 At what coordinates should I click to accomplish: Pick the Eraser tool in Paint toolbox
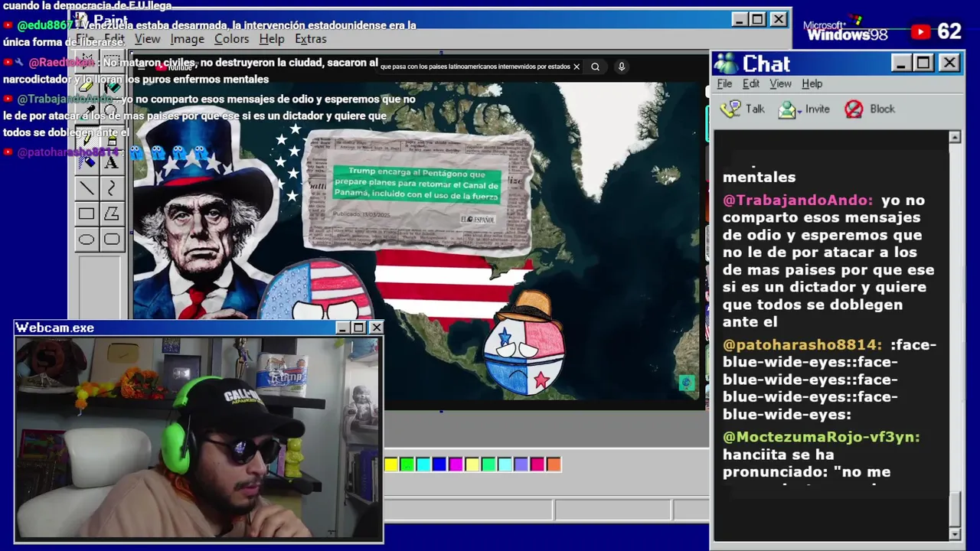point(87,87)
